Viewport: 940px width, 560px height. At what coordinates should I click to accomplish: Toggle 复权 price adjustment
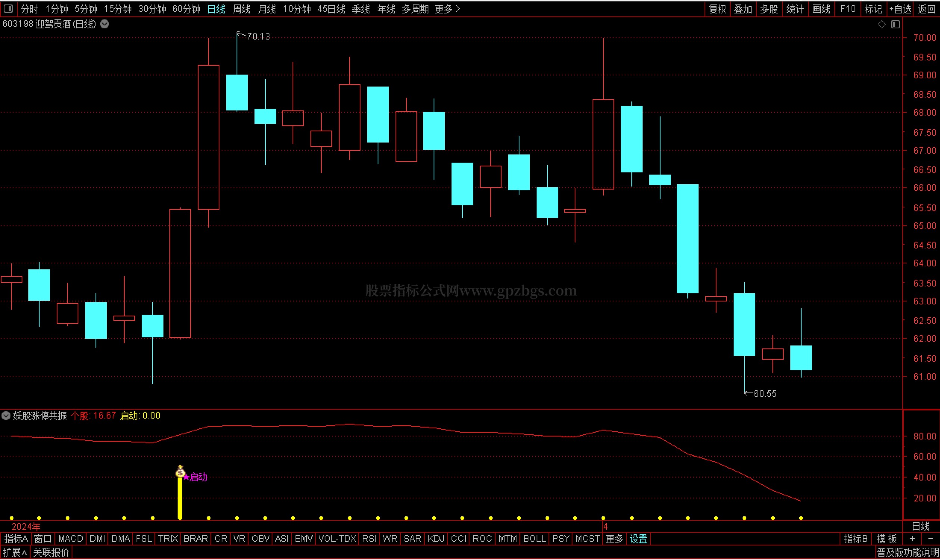point(718,9)
